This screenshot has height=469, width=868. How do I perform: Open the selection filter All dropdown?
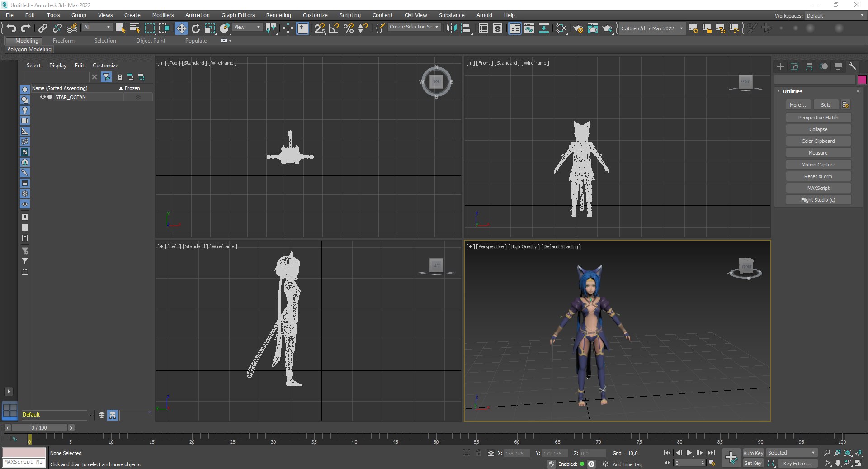point(97,28)
